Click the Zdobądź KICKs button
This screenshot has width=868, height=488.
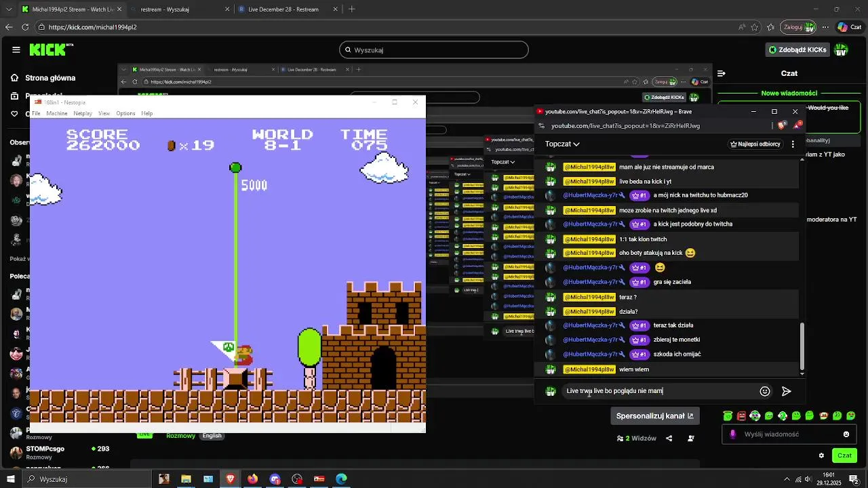[x=798, y=49]
